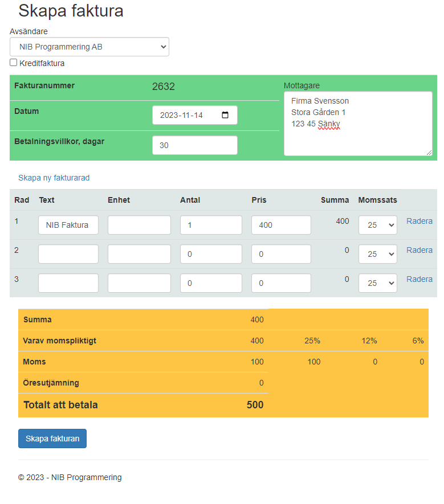Screen dimensions: 444x504
Task: Click the Pris field in row 3
Action: pos(281,283)
